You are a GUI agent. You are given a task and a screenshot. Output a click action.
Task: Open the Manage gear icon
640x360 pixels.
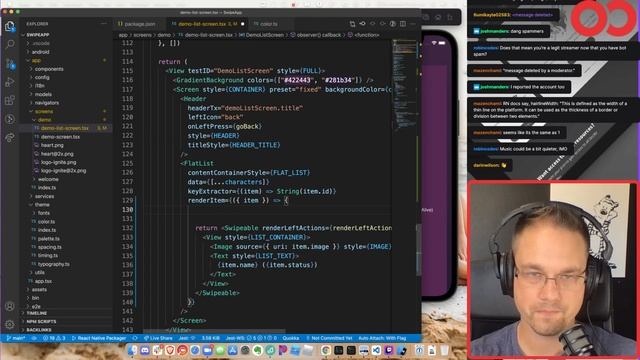tap(9, 324)
